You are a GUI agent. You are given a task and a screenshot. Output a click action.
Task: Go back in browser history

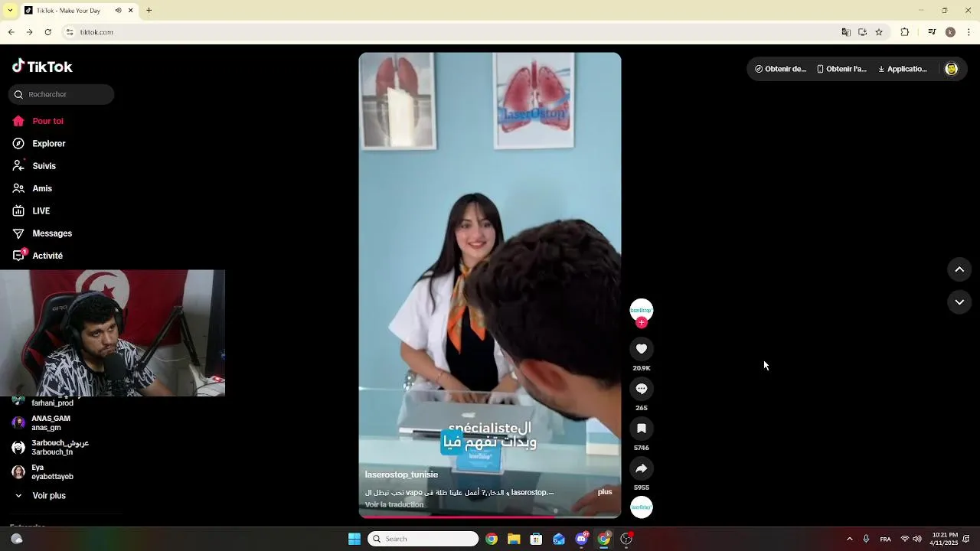click(11, 32)
